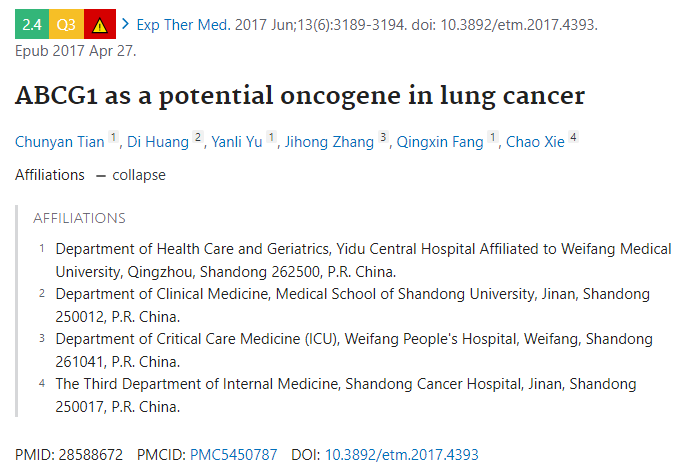The height and width of the screenshot is (476, 681).
Task: Open the Exp Ther Med journal link
Action: tap(183, 25)
